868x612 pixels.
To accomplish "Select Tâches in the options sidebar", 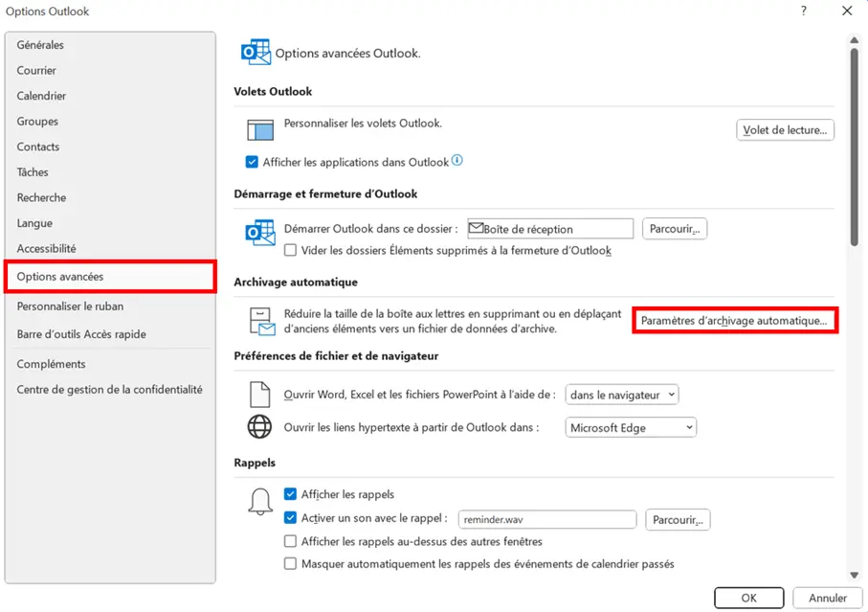I will (x=110, y=172).
